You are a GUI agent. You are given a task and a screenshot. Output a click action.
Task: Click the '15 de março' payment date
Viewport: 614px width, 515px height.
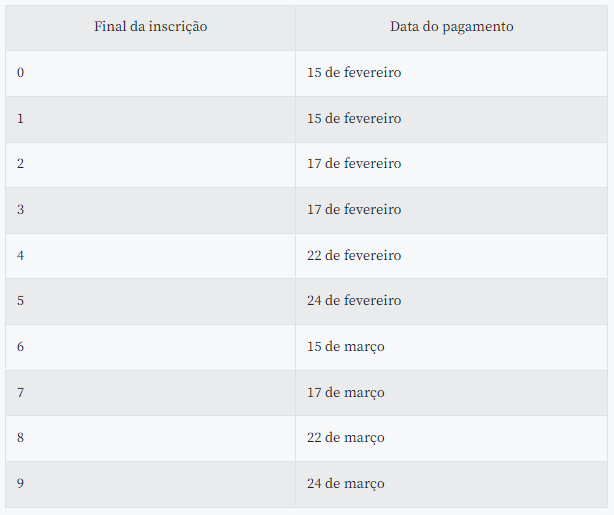click(346, 347)
